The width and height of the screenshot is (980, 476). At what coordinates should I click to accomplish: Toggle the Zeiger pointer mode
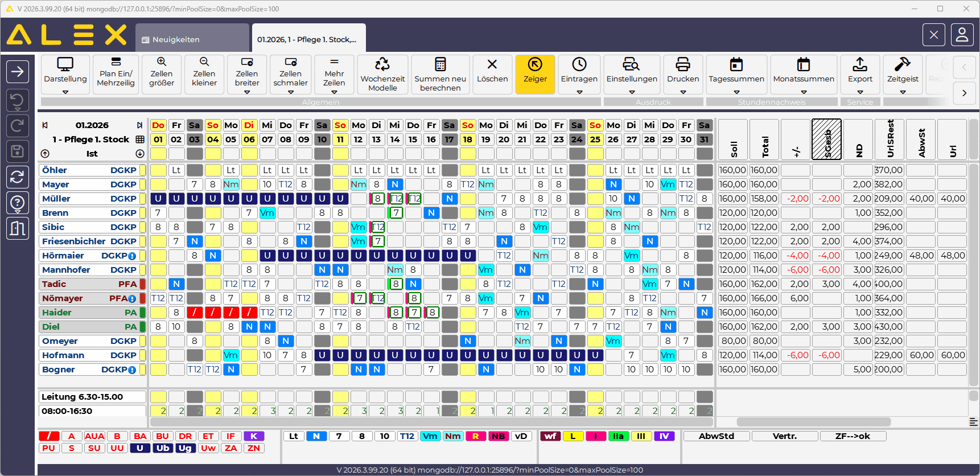point(535,71)
